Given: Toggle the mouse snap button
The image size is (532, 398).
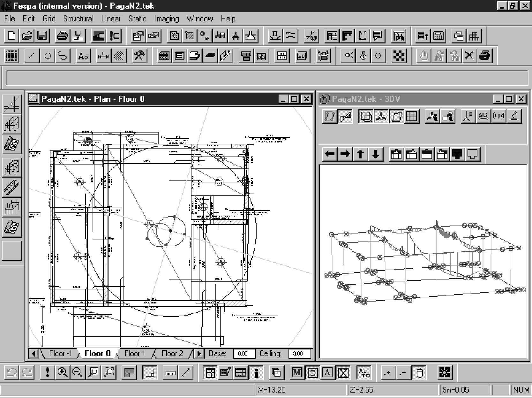Looking at the screenshot, I should (x=419, y=372).
